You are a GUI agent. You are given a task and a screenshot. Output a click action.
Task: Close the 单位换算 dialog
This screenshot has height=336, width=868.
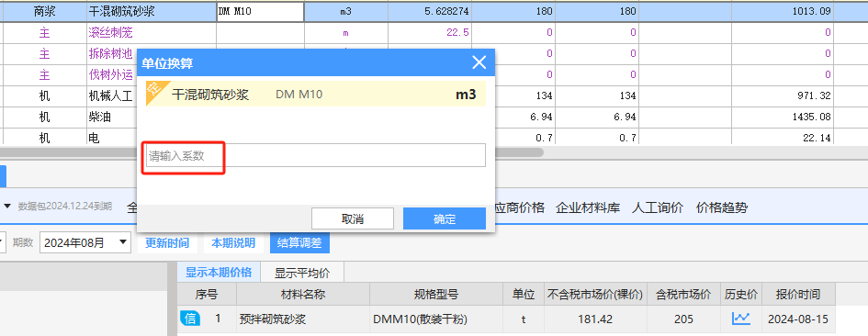click(x=479, y=62)
